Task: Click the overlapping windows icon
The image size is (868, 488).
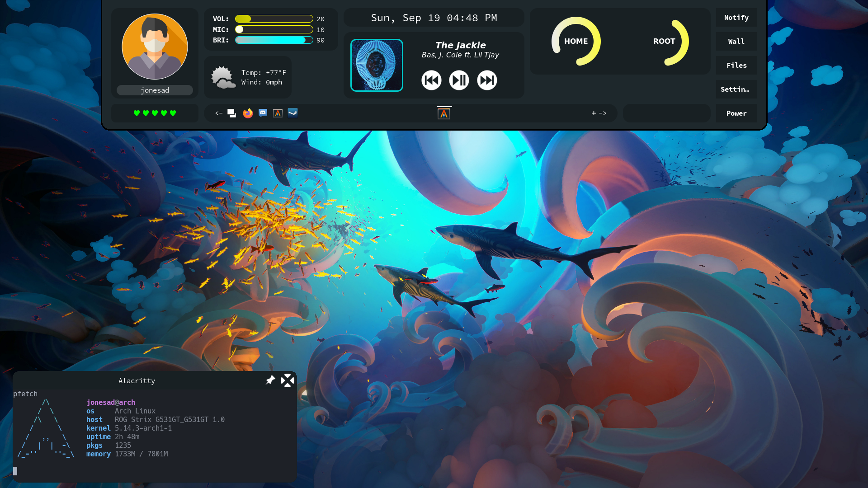Action: tap(231, 113)
